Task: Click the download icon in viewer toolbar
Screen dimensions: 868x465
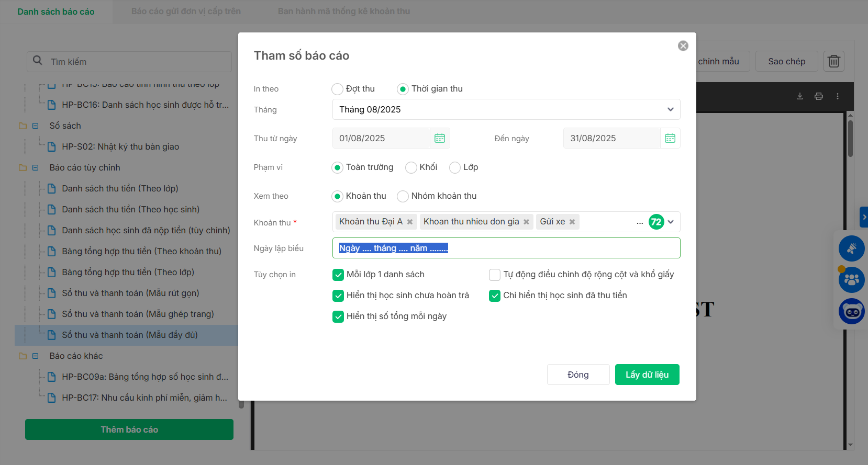Action: coord(800,96)
